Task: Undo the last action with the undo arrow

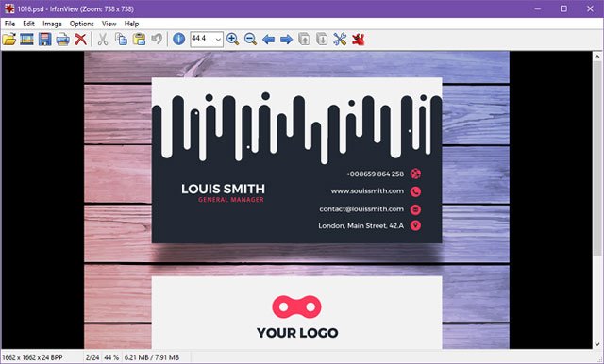Action: tap(157, 39)
